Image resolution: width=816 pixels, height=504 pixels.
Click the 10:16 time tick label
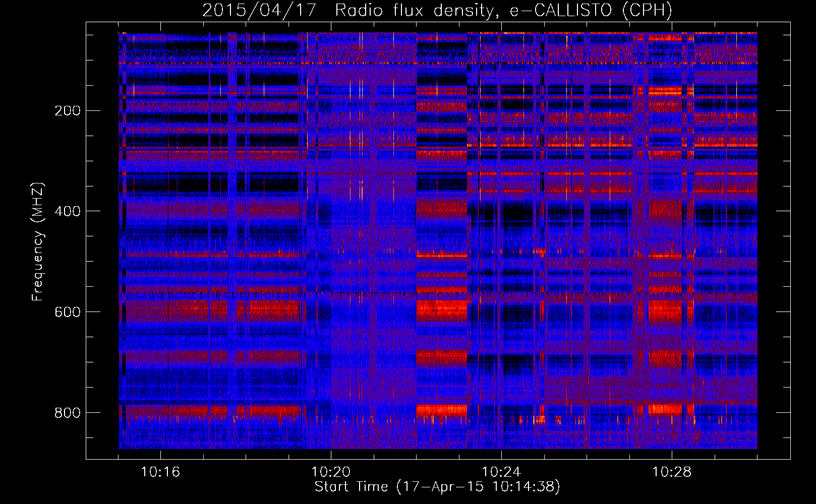click(x=160, y=472)
